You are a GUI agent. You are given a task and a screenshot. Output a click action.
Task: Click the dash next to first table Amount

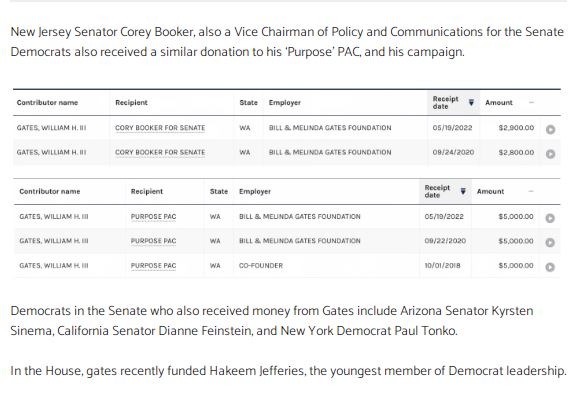point(531,102)
